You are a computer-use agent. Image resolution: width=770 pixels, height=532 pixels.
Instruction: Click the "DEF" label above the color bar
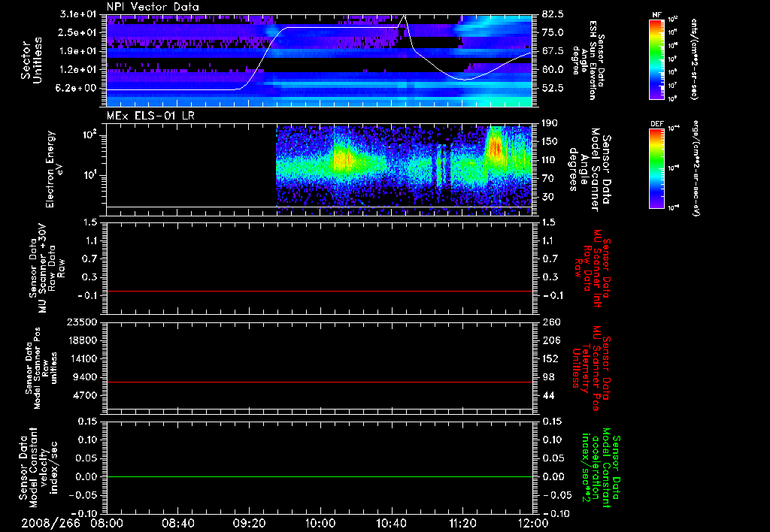click(656, 124)
